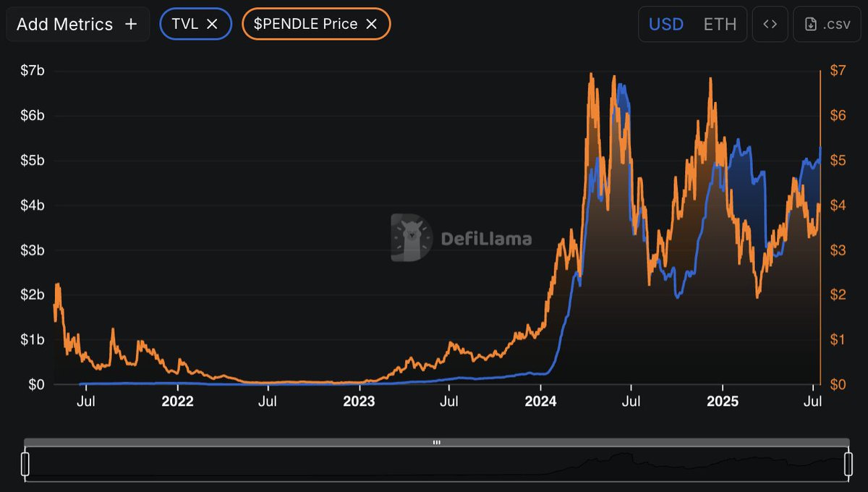Click the $1b left axis label
Image resolution: width=868 pixels, height=492 pixels.
click(x=32, y=339)
